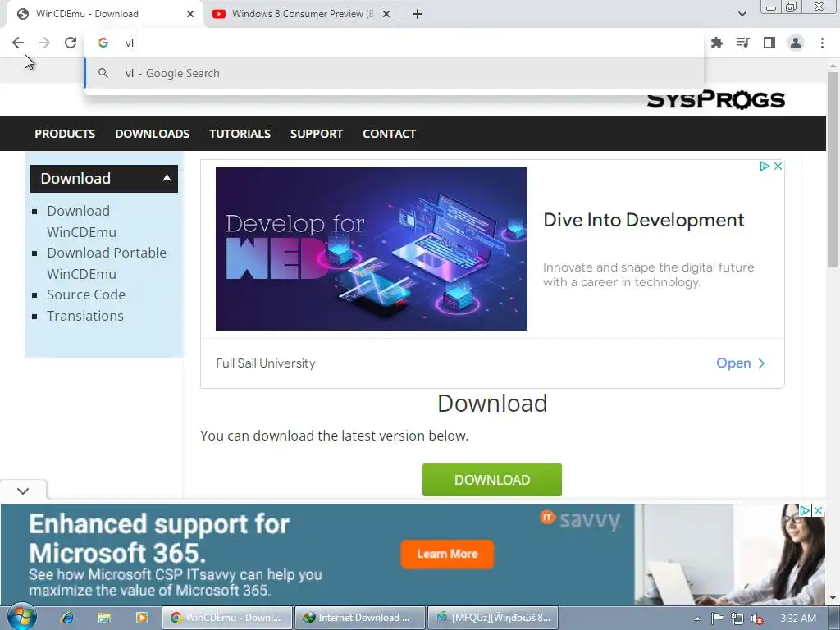Switch to the Internet Download Manager taskbar button

[360, 618]
